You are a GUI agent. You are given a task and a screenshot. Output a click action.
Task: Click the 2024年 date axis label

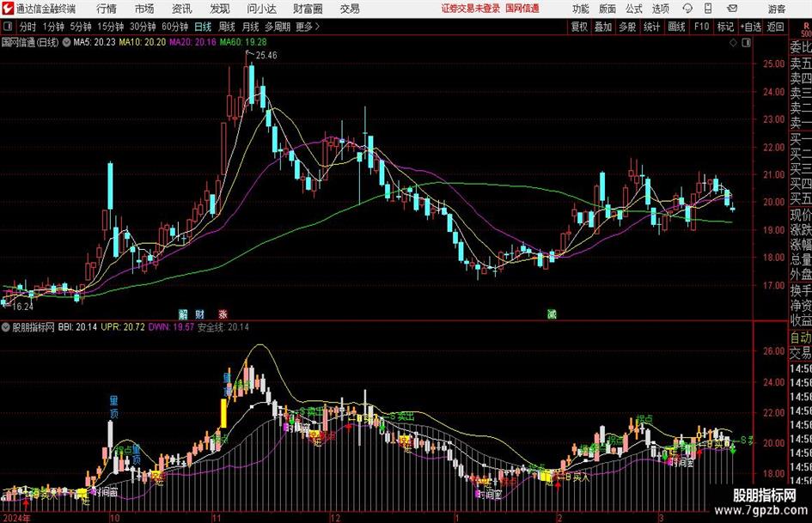15,518
